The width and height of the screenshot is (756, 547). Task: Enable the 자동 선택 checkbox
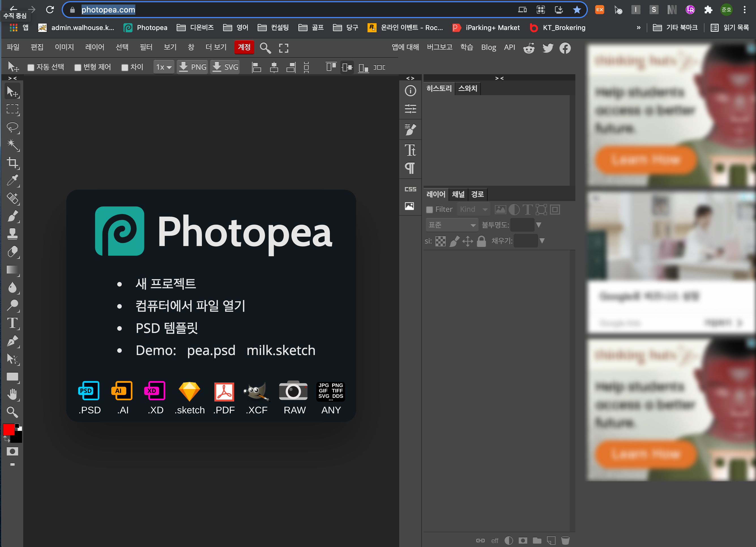(31, 67)
